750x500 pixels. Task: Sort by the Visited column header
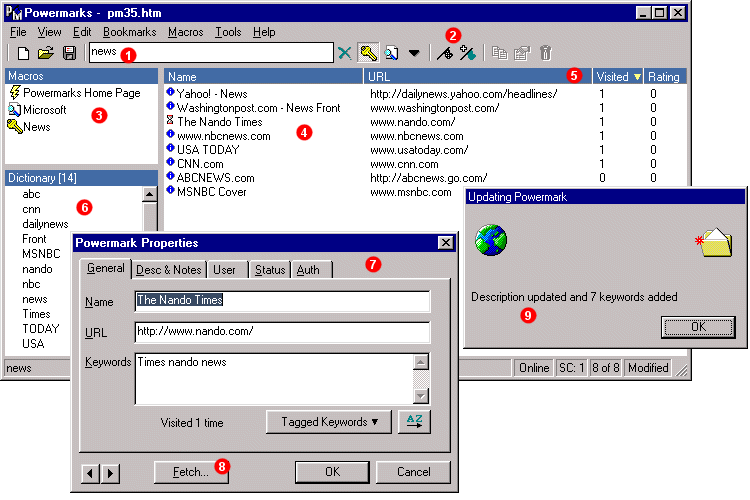618,77
